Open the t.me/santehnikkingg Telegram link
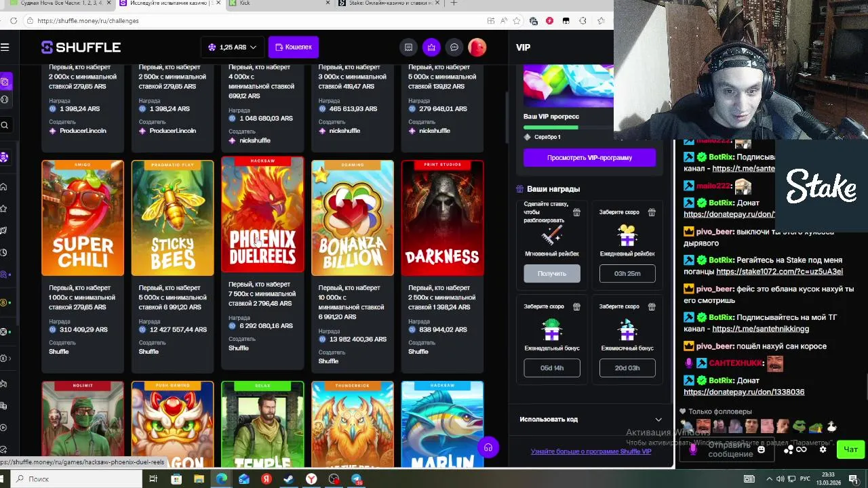Image resolution: width=868 pixels, height=488 pixels. [x=760, y=329]
